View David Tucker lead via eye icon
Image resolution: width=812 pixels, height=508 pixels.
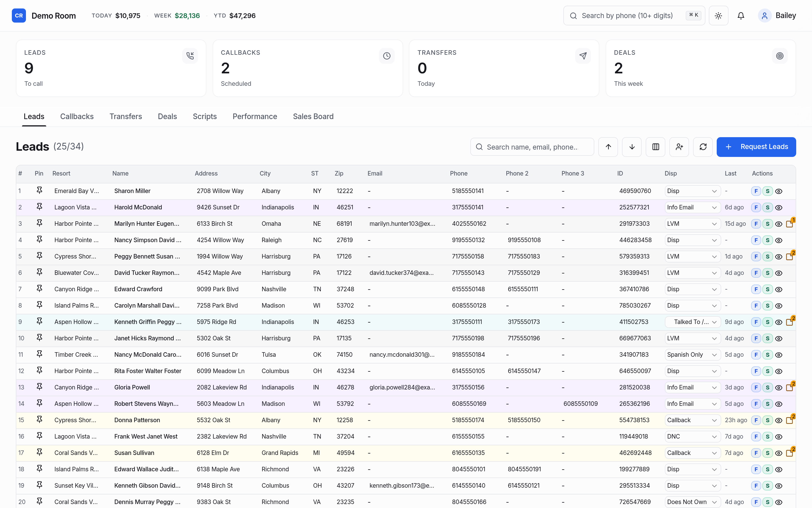pos(779,273)
